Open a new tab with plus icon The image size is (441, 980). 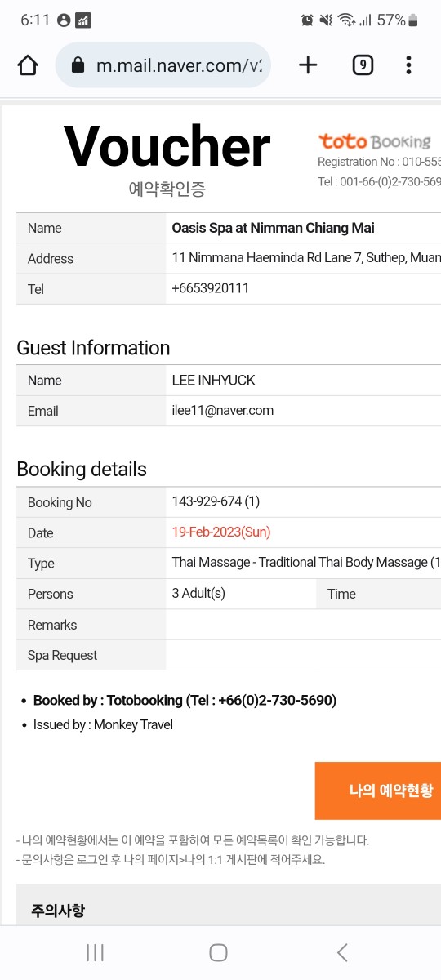[308, 65]
